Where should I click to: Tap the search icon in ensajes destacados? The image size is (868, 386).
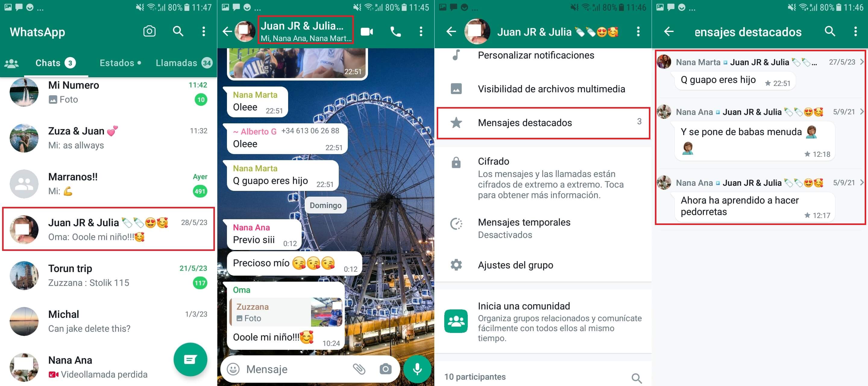[830, 31]
